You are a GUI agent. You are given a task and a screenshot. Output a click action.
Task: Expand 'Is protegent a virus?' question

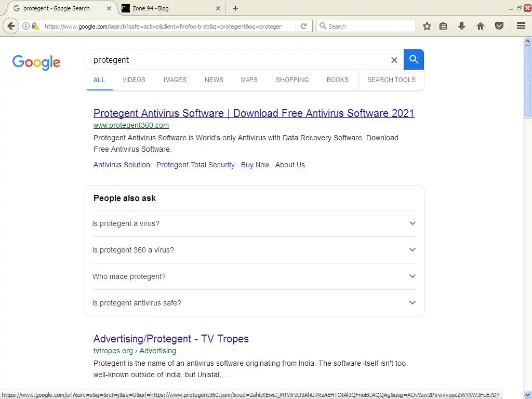click(x=254, y=223)
